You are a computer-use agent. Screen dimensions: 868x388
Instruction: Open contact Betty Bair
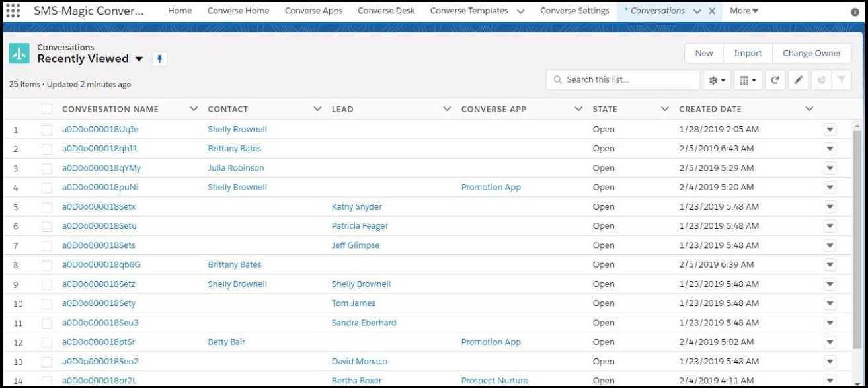[227, 342]
